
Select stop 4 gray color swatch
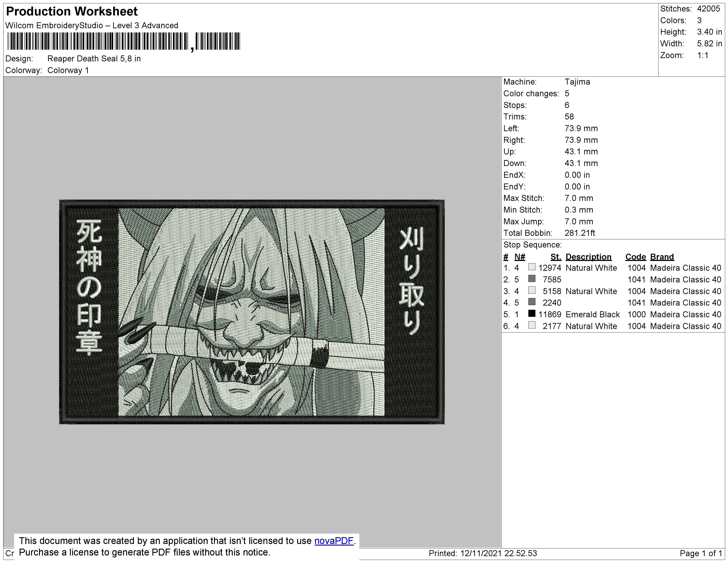532,302
